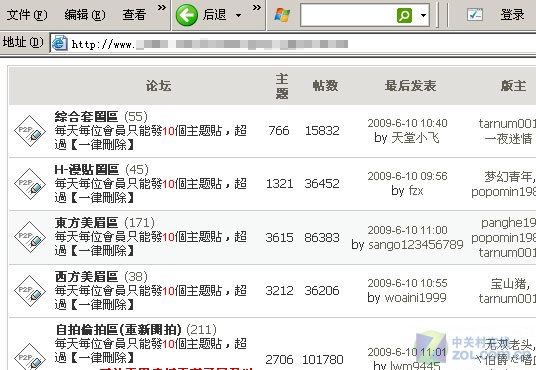Focus the toolbar search input box
Image resolution: width=536 pixels, height=370 pixels.
(x=348, y=15)
